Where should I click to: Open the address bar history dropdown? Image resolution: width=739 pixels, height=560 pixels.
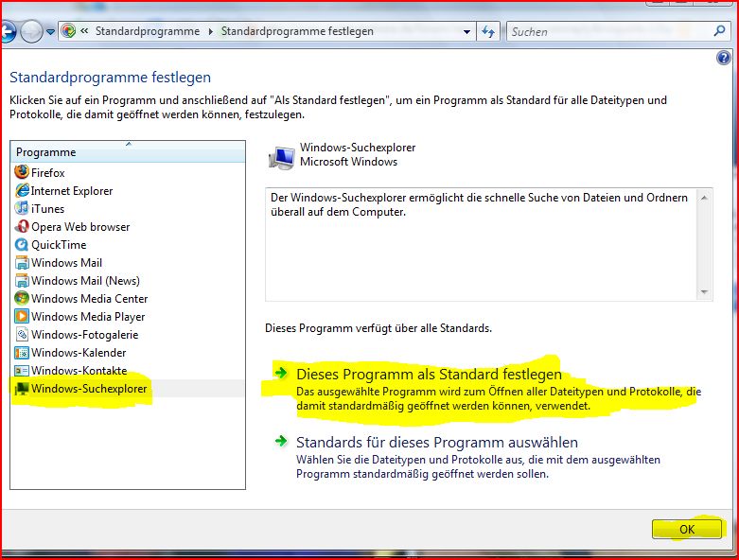click(x=466, y=31)
